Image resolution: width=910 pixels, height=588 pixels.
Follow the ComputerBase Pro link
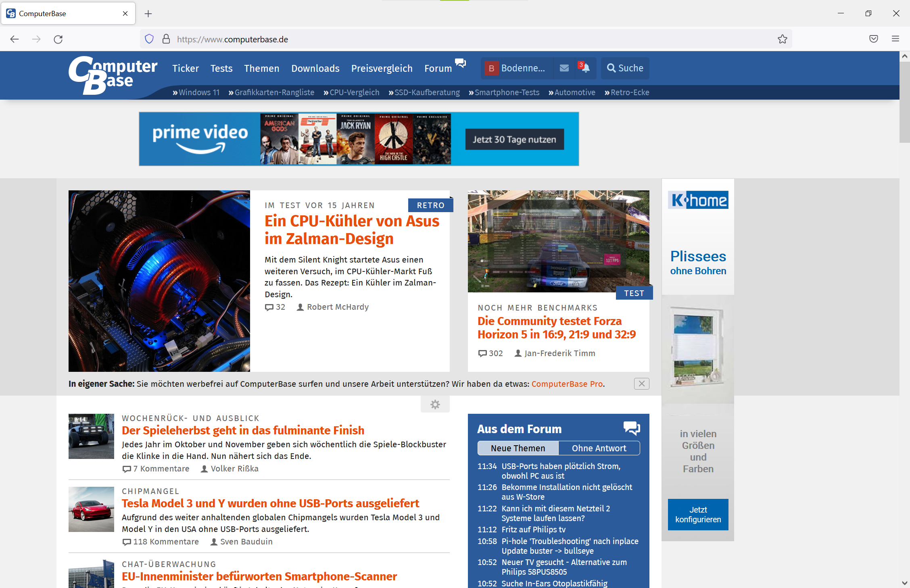coord(567,384)
